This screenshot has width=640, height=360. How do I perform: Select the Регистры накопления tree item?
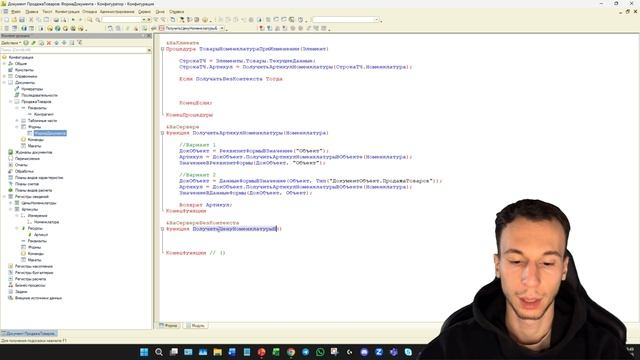34,267
